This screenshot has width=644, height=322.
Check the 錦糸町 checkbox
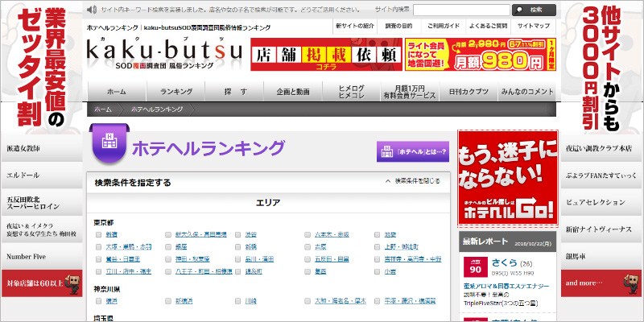(x=238, y=272)
